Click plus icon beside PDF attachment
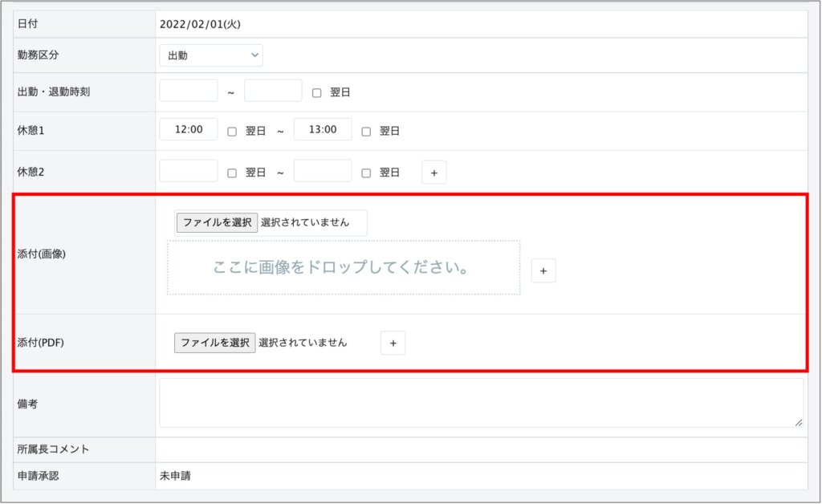Viewport: 822px width, 504px height. (x=393, y=343)
